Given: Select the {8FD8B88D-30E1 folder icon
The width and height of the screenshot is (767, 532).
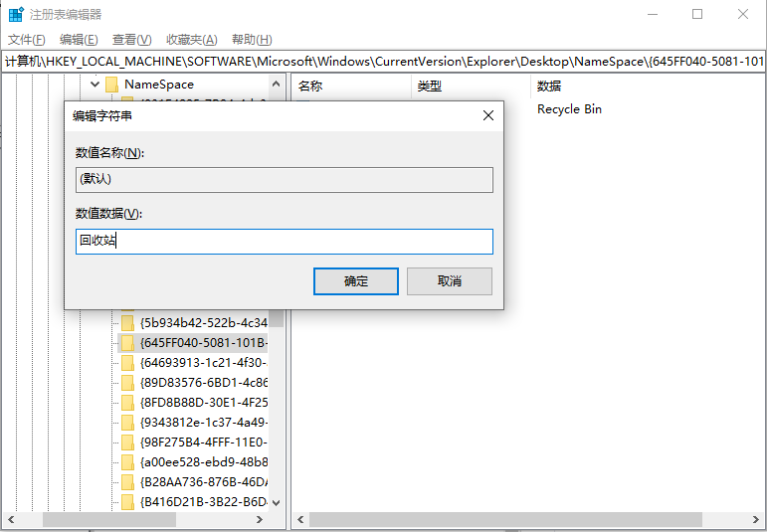Looking at the screenshot, I should (127, 403).
